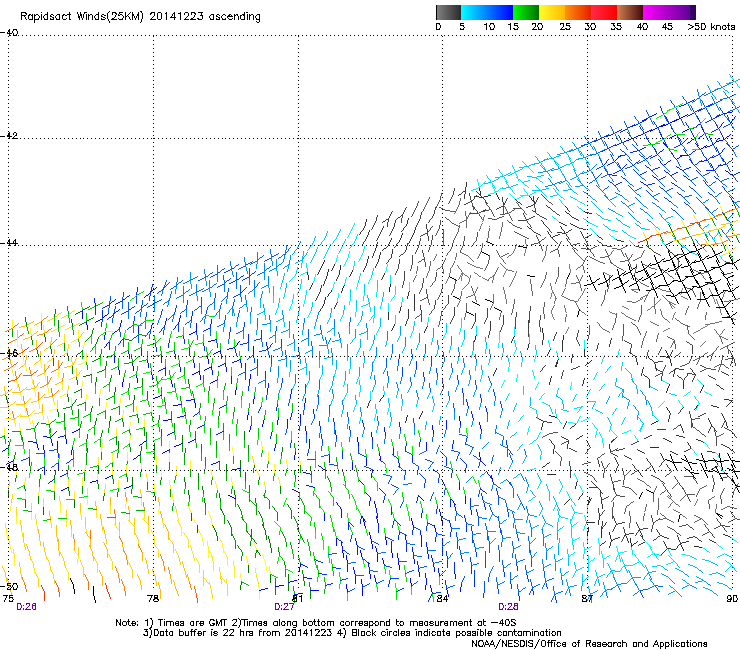The image size is (740, 650).
Task: Click the 'D:28' time label between 84 and 87
Action: click(x=508, y=607)
